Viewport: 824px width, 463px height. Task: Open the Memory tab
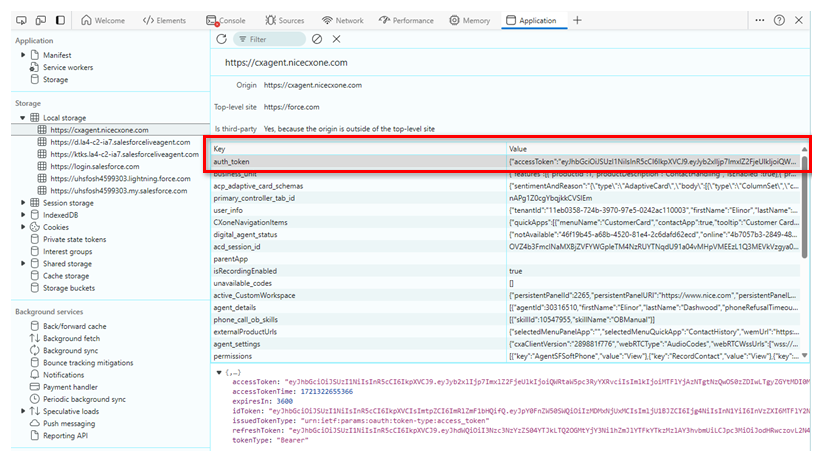pyautogui.click(x=470, y=20)
